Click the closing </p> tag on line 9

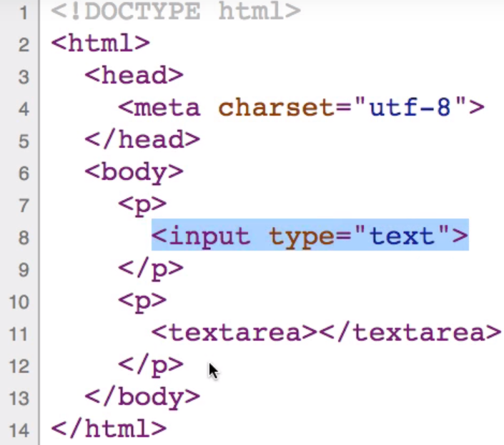(151, 269)
